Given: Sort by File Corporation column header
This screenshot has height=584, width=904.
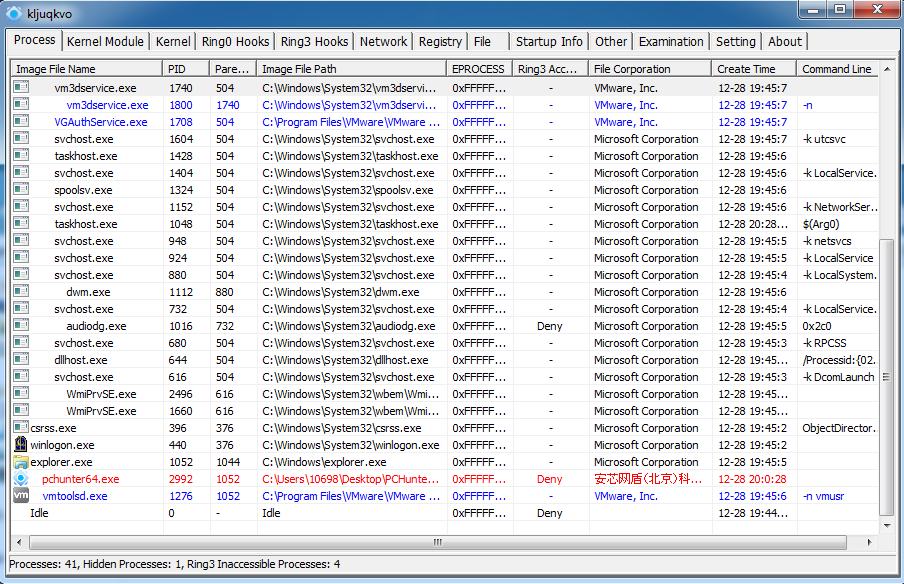Looking at the screenshot, I should [650, 69].
